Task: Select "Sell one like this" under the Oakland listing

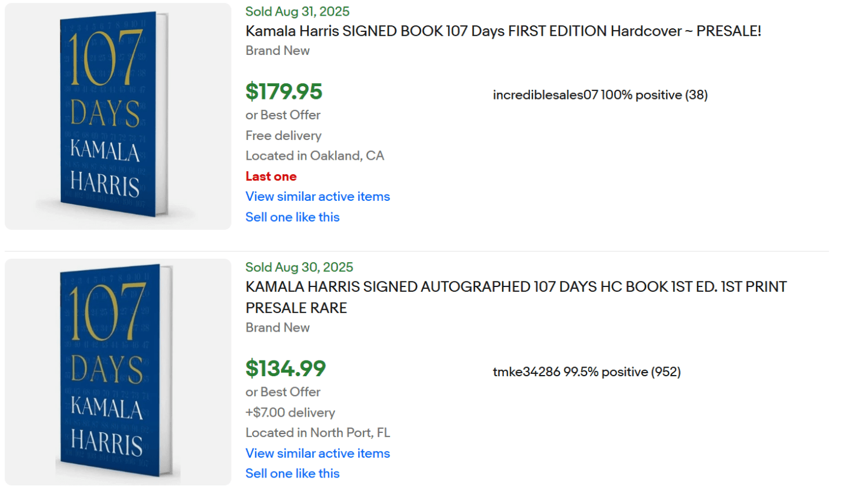Action: [292, 216]
